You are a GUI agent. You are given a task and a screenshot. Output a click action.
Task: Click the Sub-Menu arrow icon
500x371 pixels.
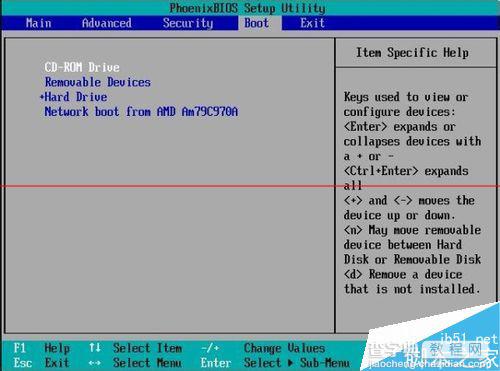click(x=291, y=363)
